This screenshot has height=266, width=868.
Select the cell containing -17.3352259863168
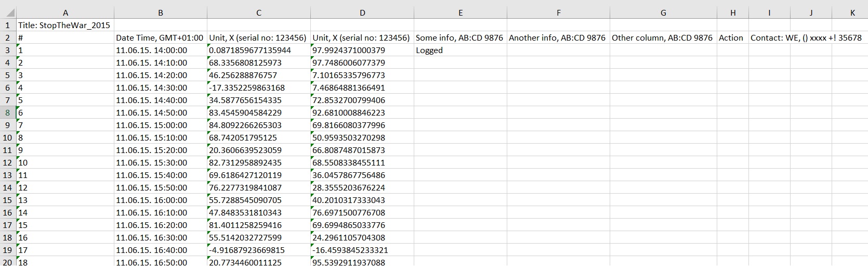coord(258,87)
